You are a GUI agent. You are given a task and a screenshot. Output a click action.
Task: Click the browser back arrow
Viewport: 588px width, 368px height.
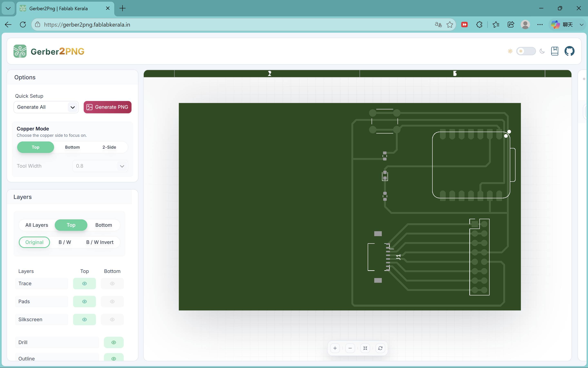point(8,25)
